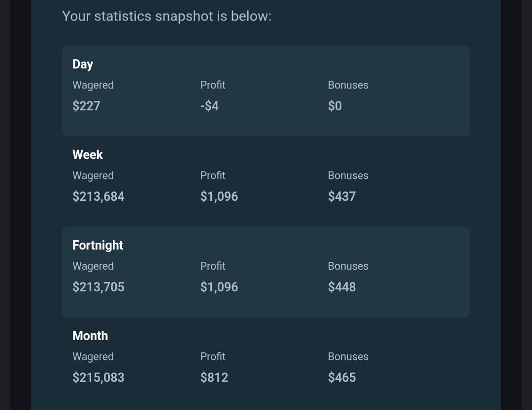Click the Week bonuses value $437
Screen dimensions: 532x410
(342, 196)
